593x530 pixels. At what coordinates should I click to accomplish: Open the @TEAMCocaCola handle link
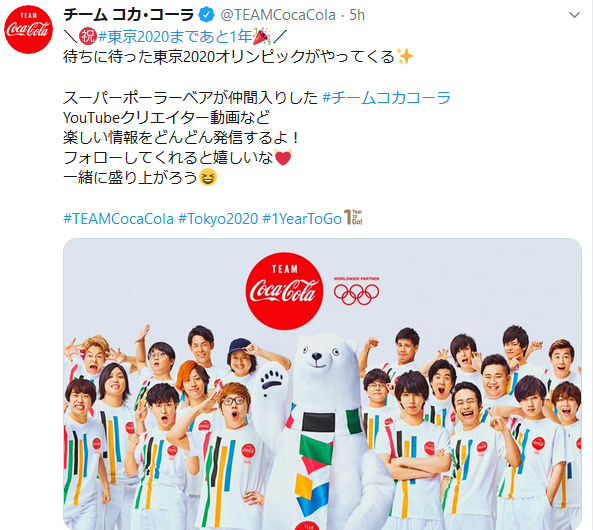(x=278, y=15)
